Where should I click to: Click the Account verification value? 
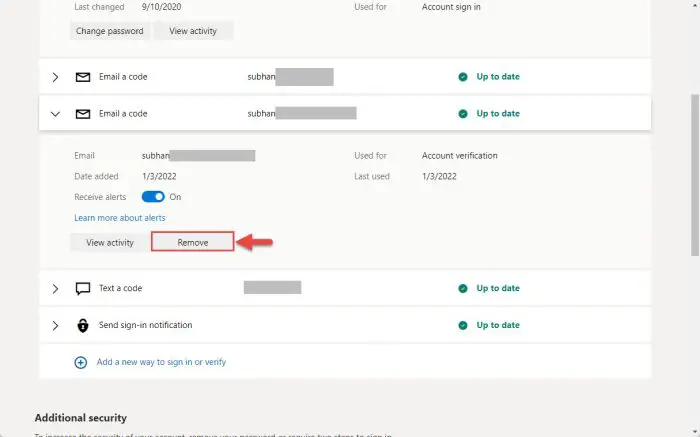[459, 156]
